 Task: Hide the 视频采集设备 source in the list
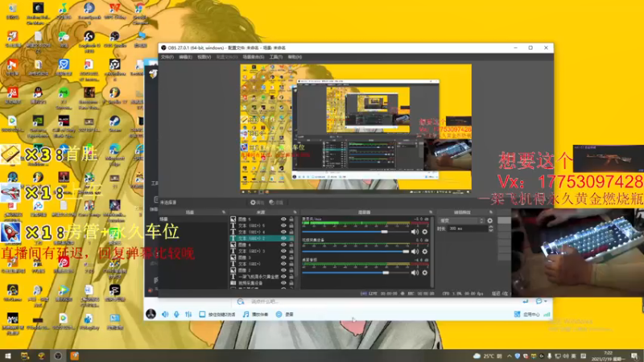click(283, 283)
